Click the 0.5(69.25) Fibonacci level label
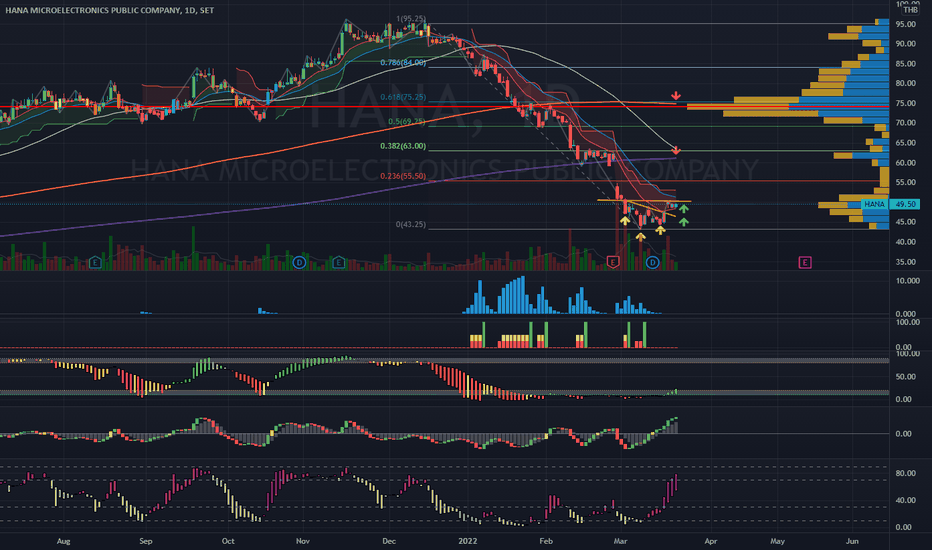Viewport: 932px width, 550px height. (x=407, y=121)
